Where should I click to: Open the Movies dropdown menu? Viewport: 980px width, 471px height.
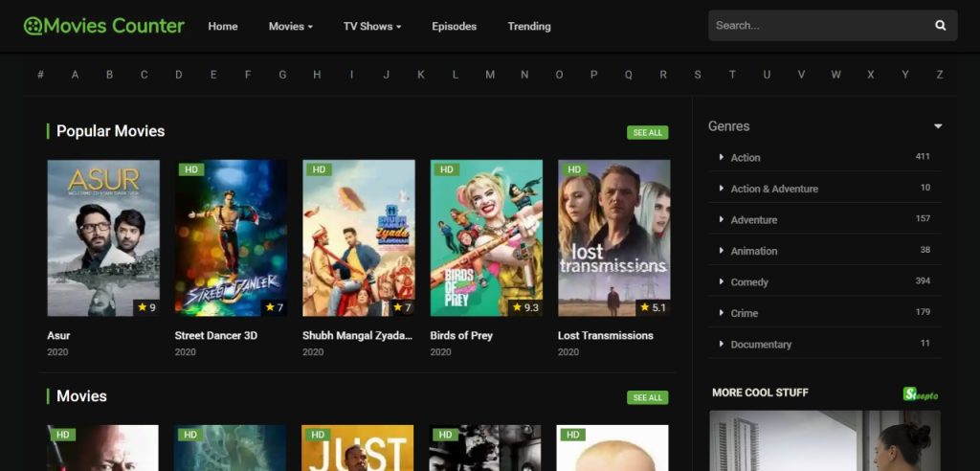click(x=291, y=26)
